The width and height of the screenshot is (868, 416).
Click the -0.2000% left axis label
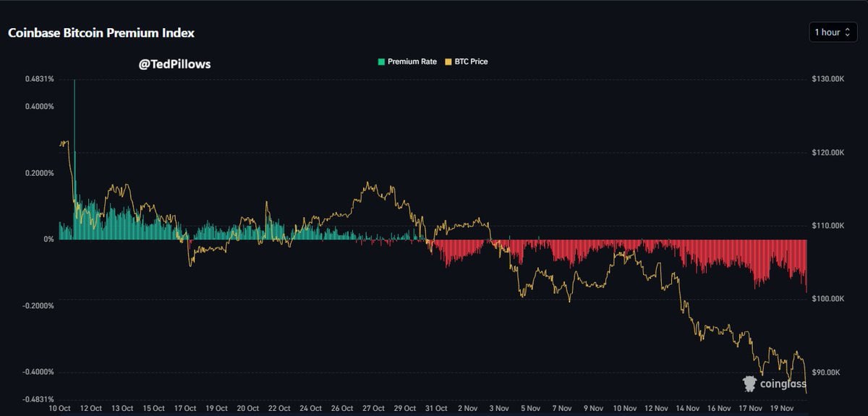point(37,305)
